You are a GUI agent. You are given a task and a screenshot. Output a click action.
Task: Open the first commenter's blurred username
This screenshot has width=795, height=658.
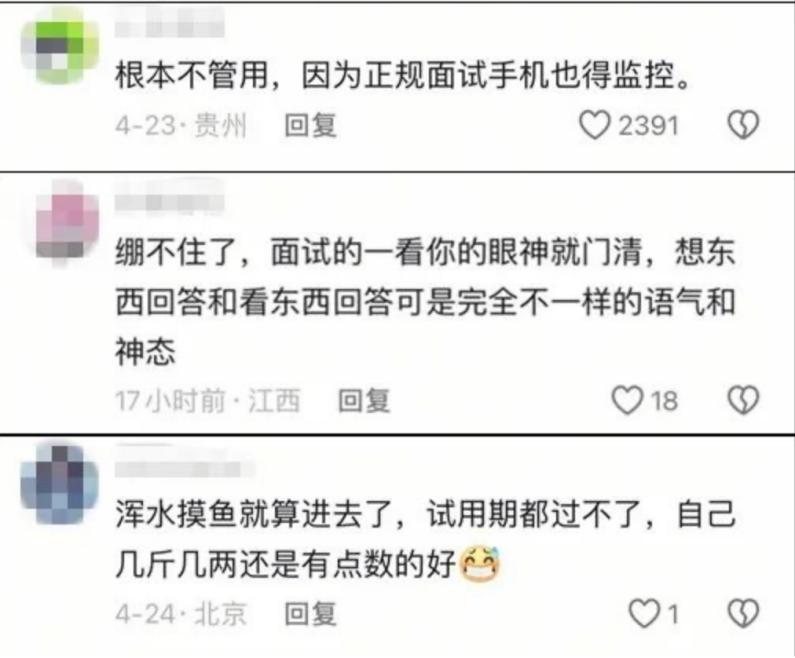pos(169,23)
